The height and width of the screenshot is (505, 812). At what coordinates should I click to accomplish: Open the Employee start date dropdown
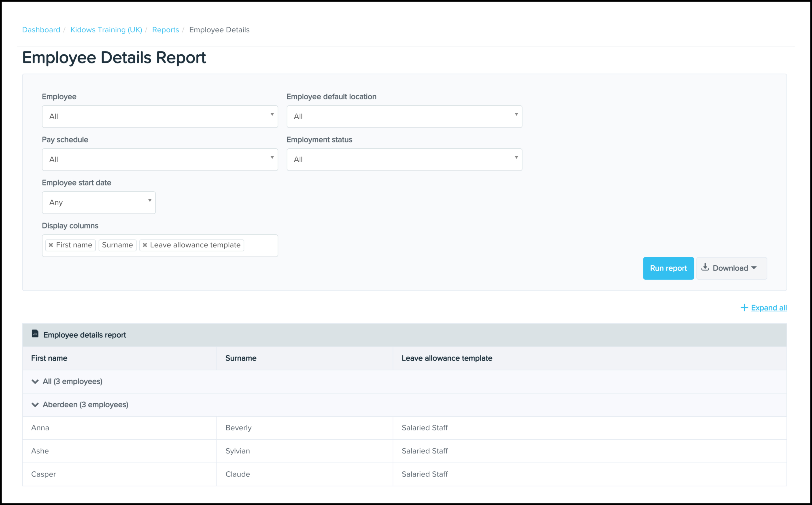point(99,203)
